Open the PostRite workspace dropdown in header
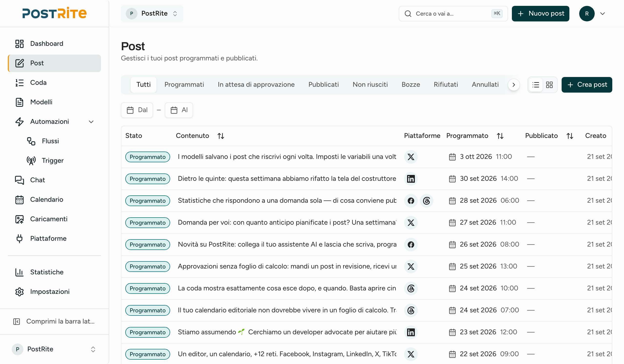This screenshot has width=624, height=364. coord(152,14)
